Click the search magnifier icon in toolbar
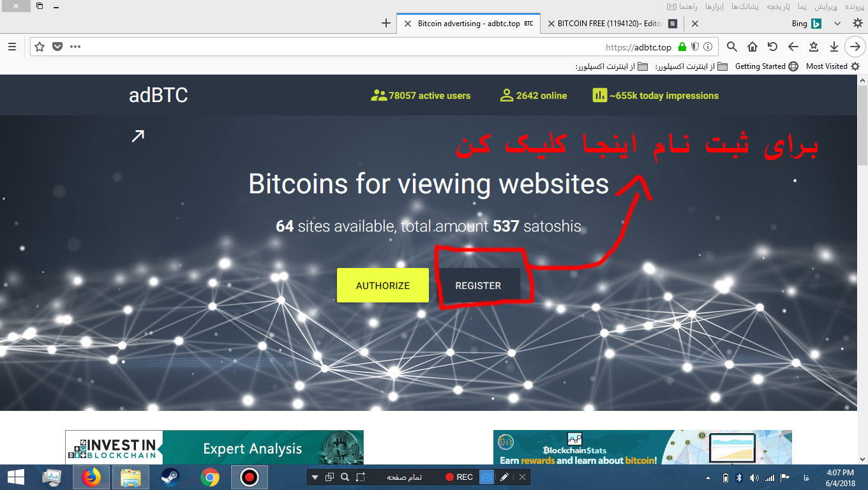 (732, 47)
